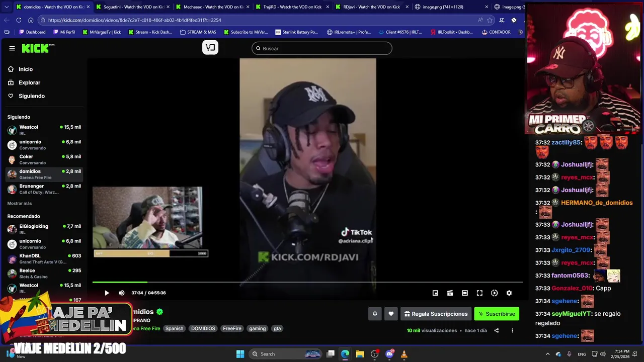
Task: Open Starlink Battery bookmark
Action: click(x=296, y=32)
